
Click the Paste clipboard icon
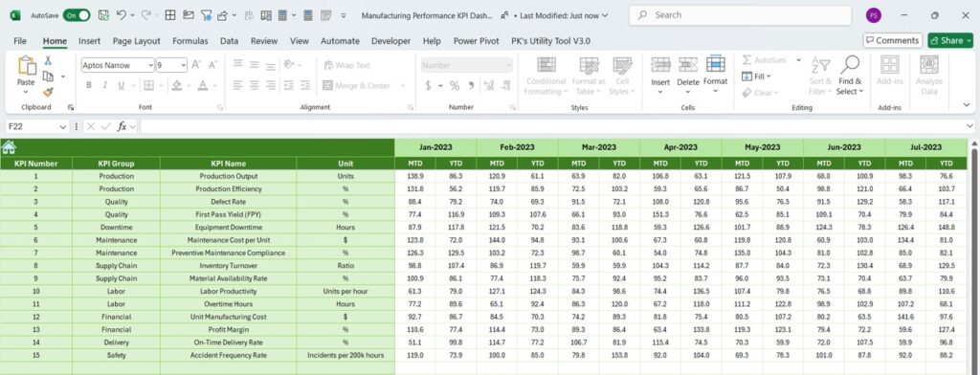(x=26, y=66)
